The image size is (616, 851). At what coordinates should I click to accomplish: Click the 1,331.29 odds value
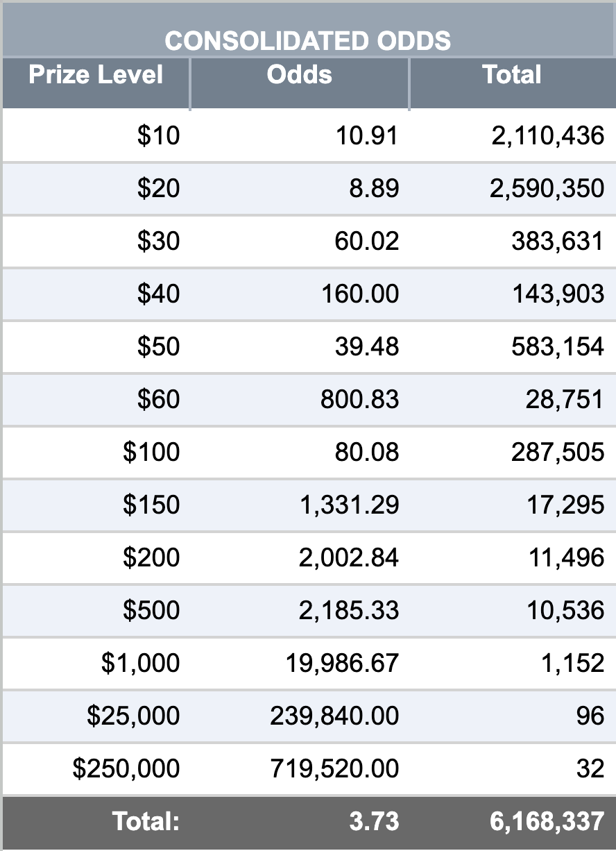(350, 505)
